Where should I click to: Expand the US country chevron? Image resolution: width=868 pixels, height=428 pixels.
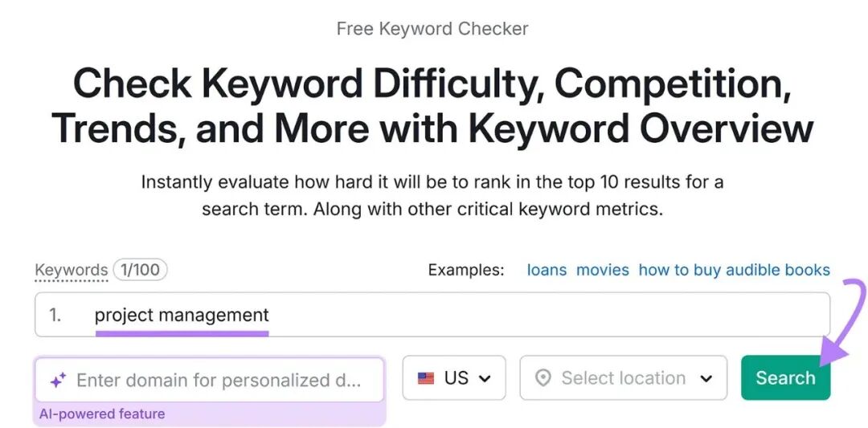tap(485, 378)
